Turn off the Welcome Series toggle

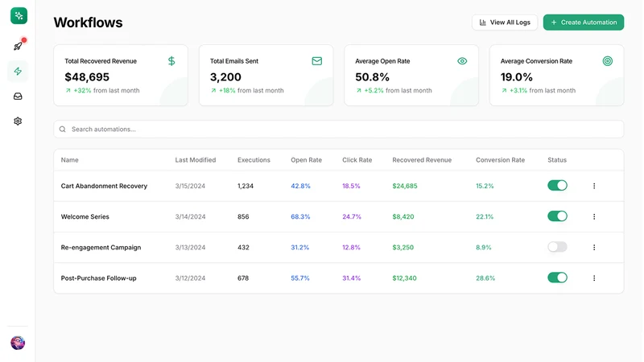point(557,216)
